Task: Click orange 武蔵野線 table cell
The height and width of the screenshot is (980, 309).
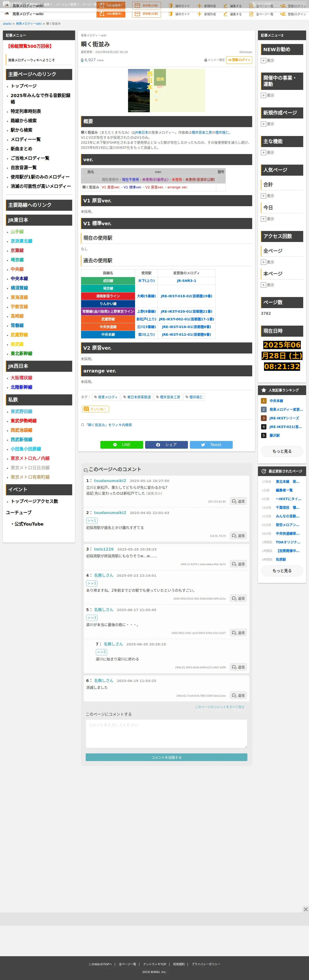Action: [108, 319]
